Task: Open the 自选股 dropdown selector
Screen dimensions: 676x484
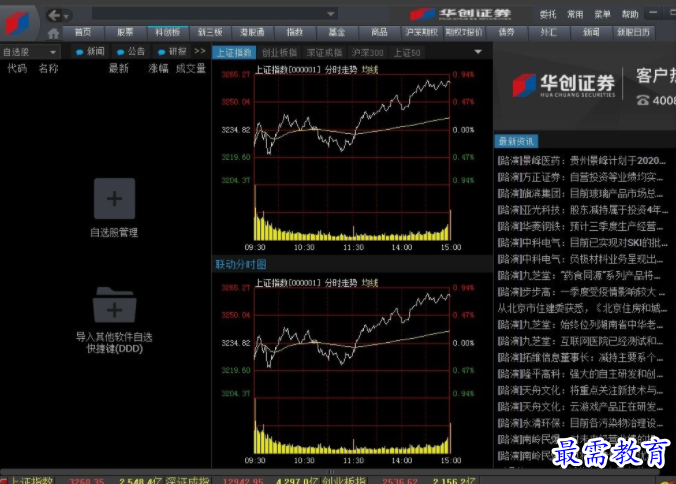Action: pos(29,52)
